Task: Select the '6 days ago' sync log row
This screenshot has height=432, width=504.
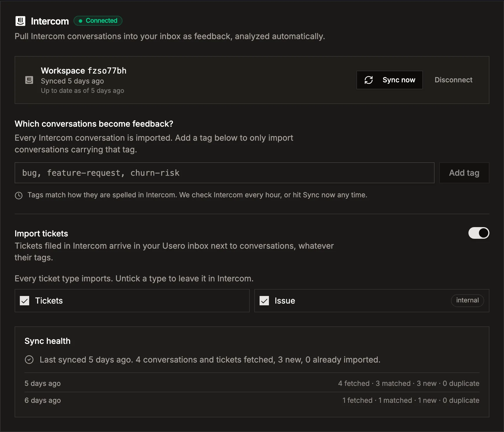Action: [252, 400]
